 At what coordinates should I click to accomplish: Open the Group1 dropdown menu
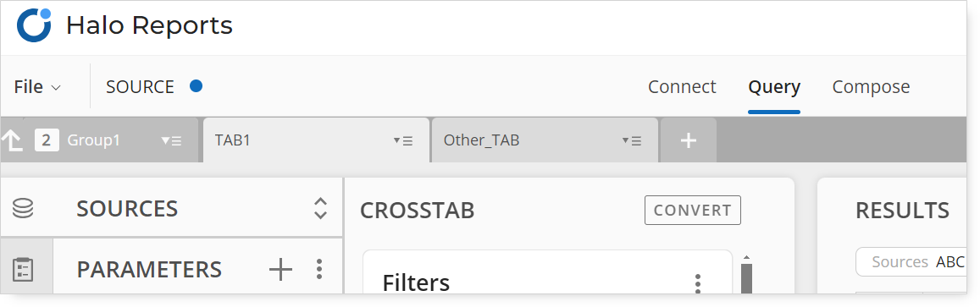(172, 141)
